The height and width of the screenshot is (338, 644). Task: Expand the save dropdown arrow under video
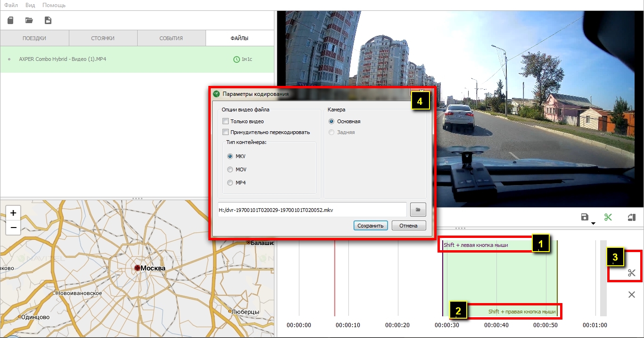click(593, 223)
